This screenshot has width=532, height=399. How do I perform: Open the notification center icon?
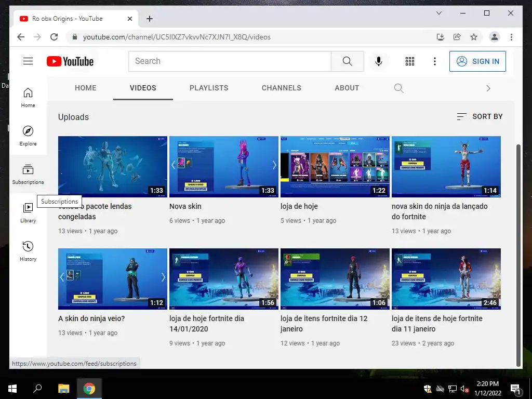click(515, 389)
